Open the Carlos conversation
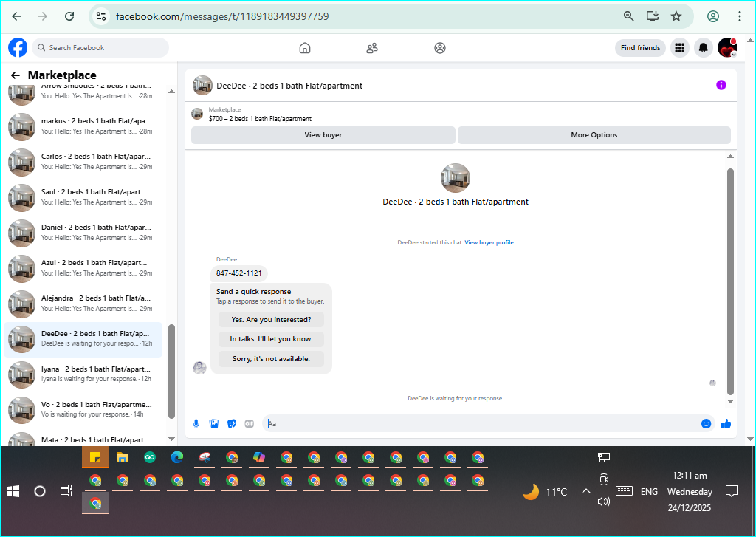Screen dimensions: 756x537 click(x=83, y=162)
